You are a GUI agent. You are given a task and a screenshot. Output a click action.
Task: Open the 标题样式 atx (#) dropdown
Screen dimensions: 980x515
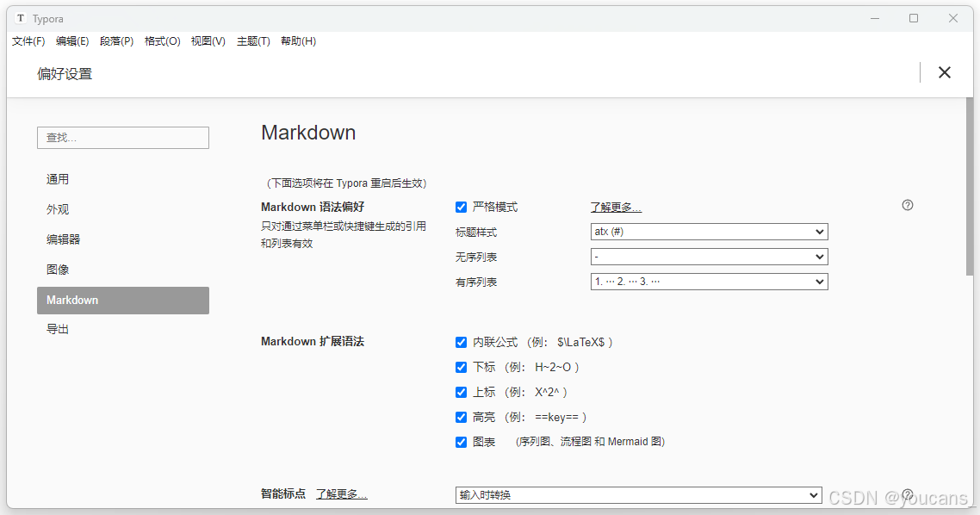click(710, 232)
